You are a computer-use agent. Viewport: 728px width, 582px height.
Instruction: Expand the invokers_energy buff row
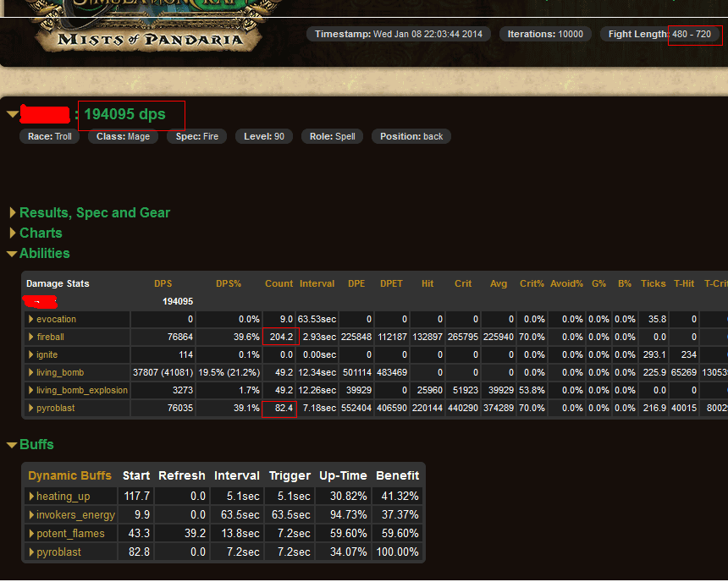[31, 514]
